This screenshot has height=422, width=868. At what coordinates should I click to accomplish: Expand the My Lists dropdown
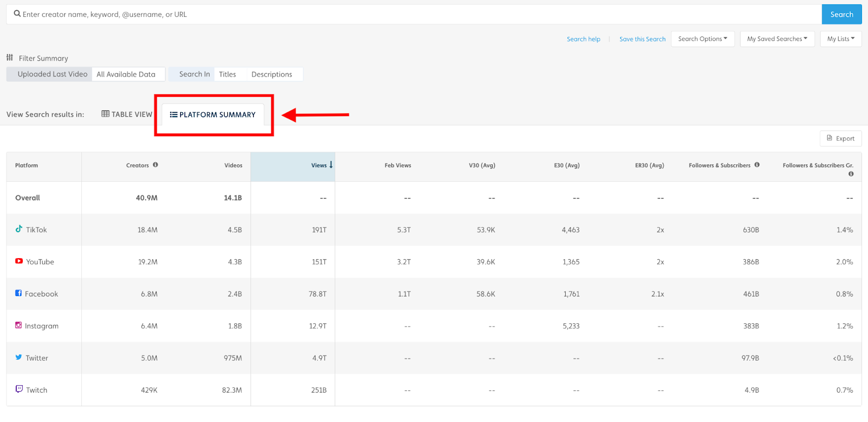coord(840,39)
